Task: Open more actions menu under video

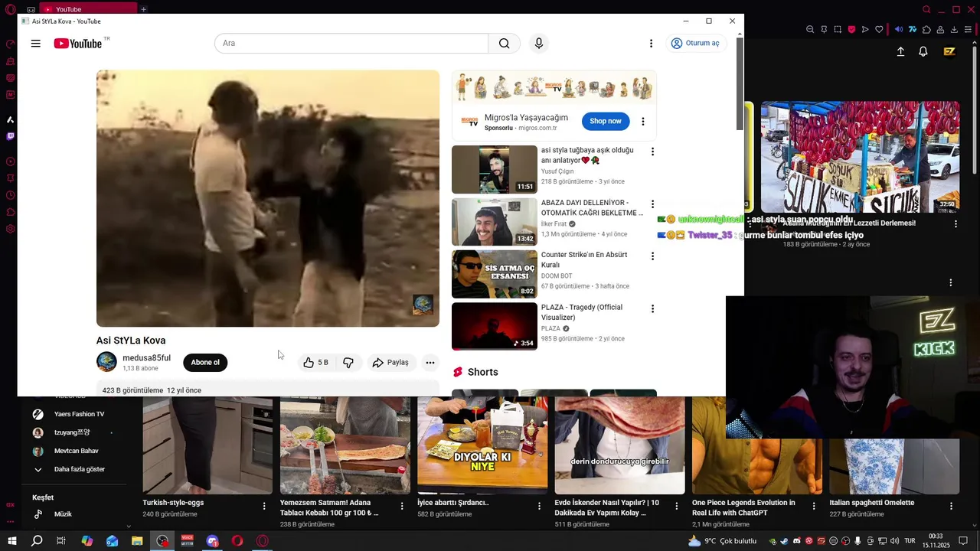Action: pyautogui.click(x=430, y=363)
